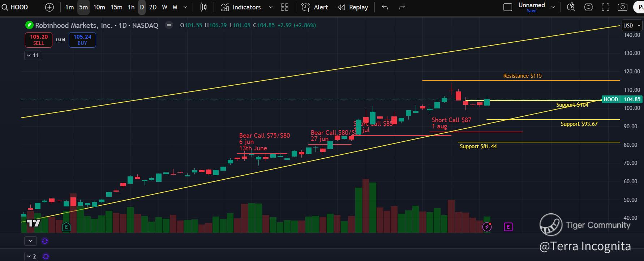
Task: Click the +2.92 (+2.86%) change value
Action: [x=297, y=25]
